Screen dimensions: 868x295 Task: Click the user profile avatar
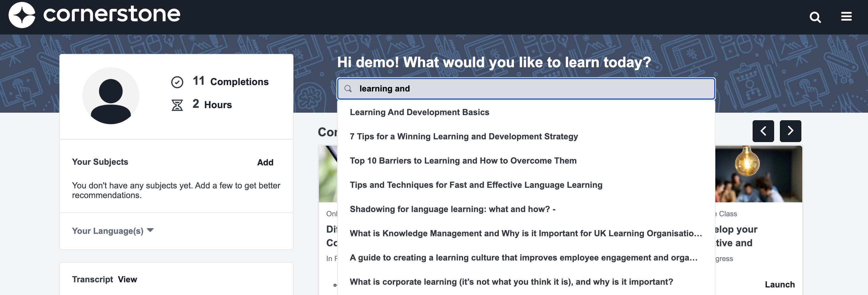tap(111, 96)
